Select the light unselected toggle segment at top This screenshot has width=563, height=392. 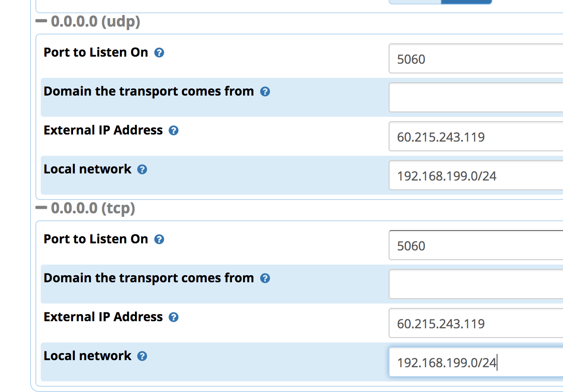(x=415, y=2)
